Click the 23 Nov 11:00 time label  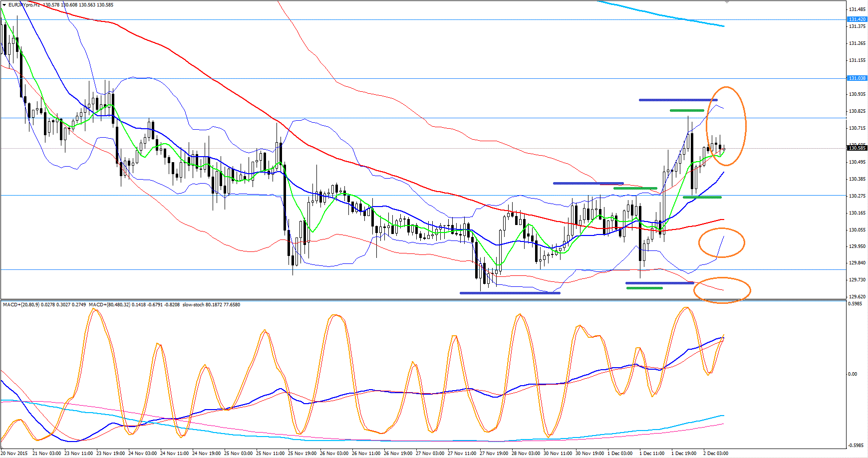[79, 454]
